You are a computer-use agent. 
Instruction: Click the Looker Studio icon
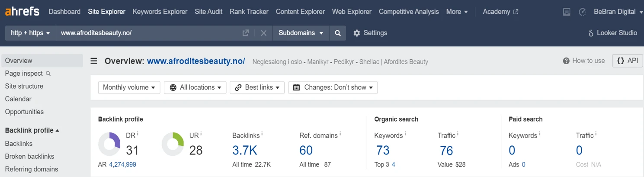tap(591, 33)
